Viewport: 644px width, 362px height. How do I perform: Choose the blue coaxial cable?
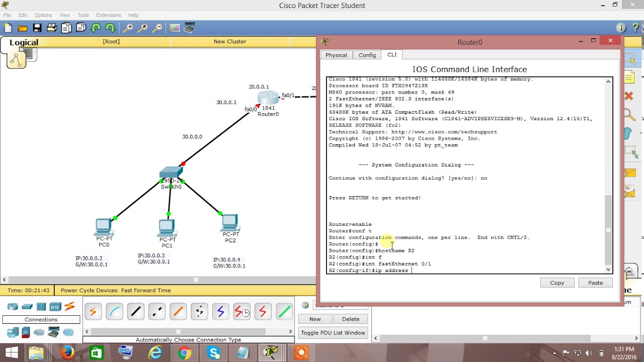point(220,312)
